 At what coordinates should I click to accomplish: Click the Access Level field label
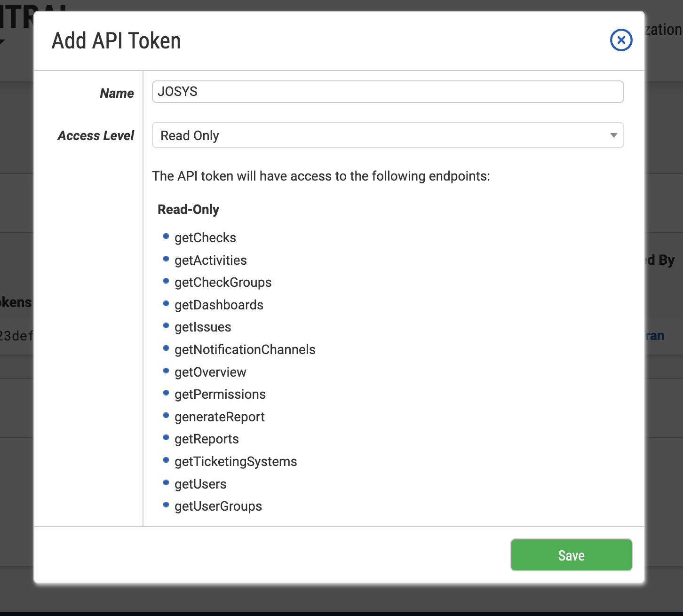coord(96,136)
